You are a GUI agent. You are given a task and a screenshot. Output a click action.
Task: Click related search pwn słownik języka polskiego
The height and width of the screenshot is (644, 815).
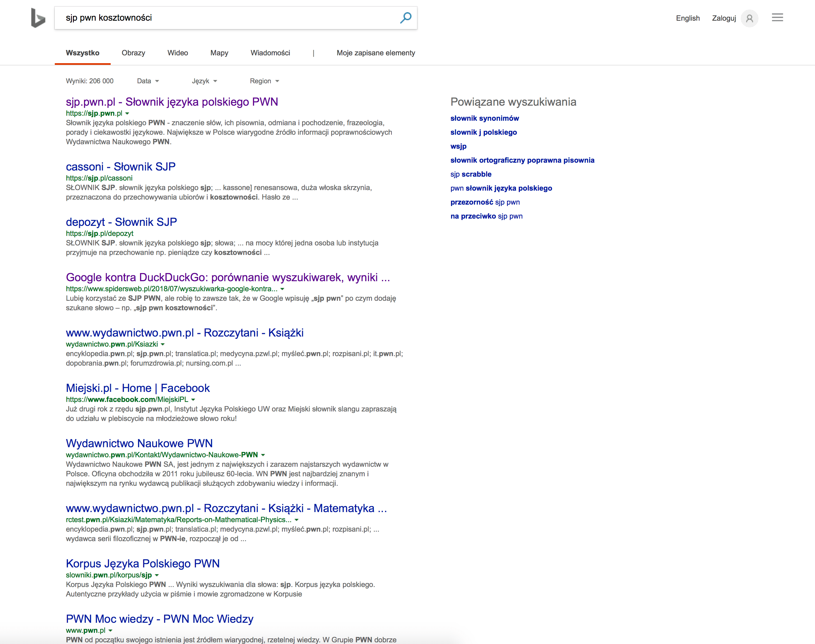[x=501, y=188]
